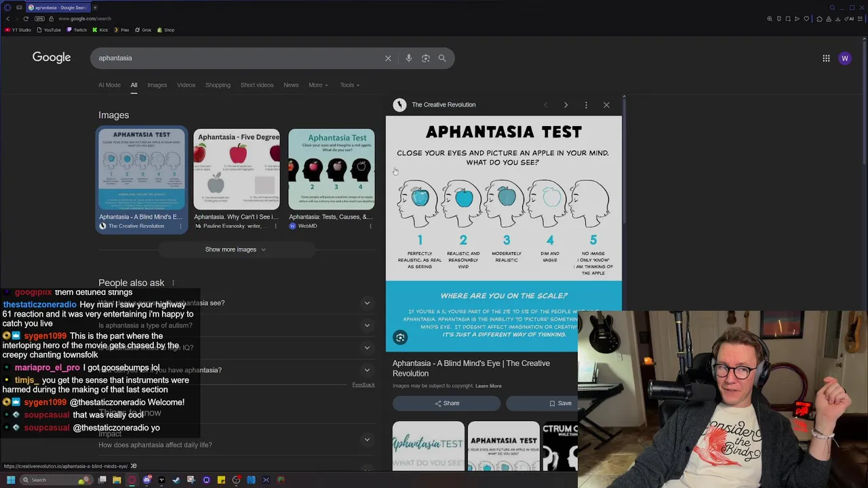
Task: Select the cursive Aphantasia Test related thumbnail
Action: tap(429, 446)
